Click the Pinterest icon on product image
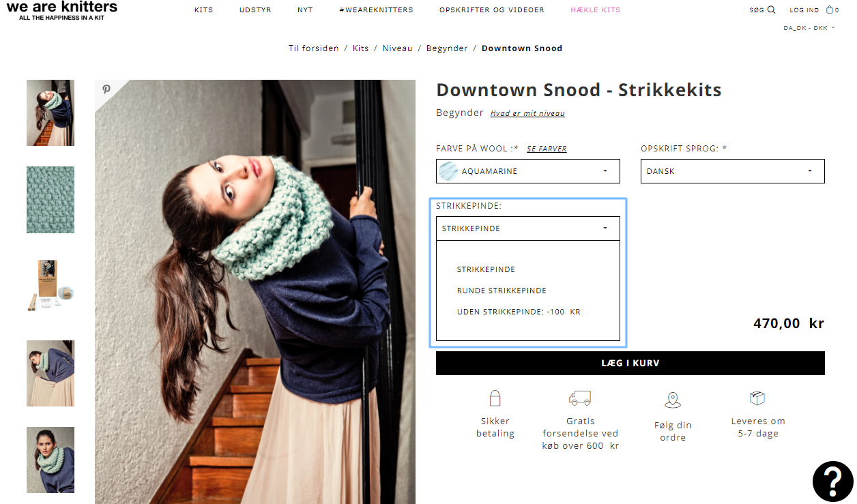 (106, 90)
